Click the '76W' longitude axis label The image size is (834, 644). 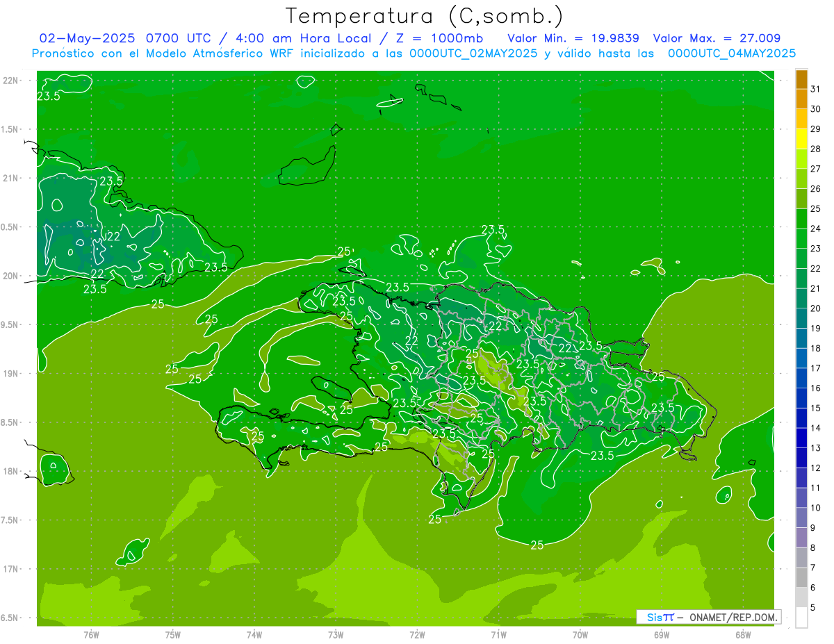tap(91, 634)
